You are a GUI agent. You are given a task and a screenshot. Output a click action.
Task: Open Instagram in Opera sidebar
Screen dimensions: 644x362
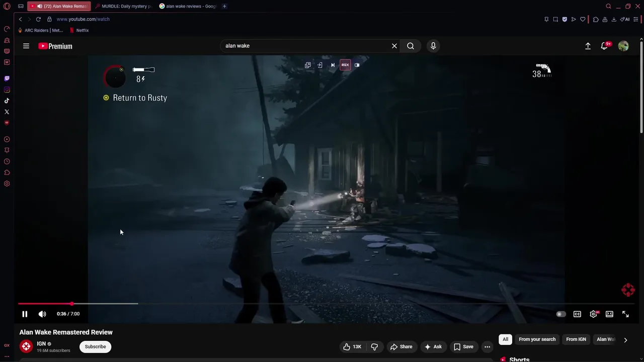coord(7,89)
